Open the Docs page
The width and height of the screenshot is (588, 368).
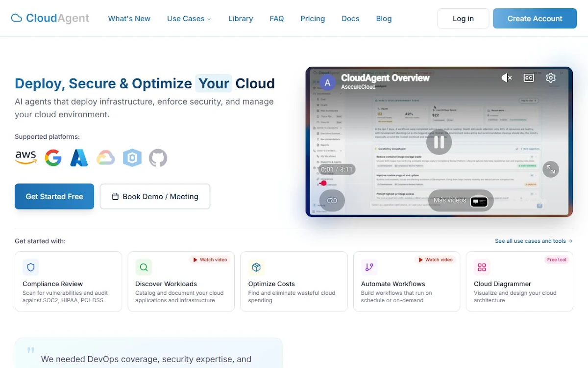(350, 19)
